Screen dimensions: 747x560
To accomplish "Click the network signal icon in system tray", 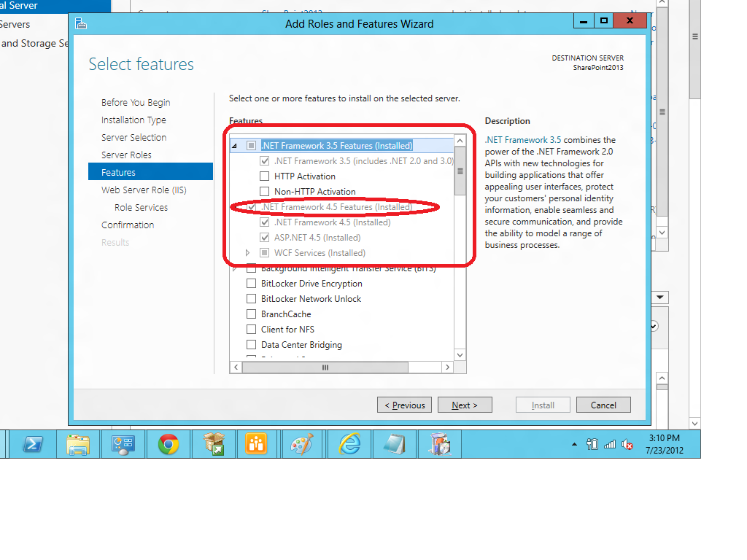I will point(610,443).
